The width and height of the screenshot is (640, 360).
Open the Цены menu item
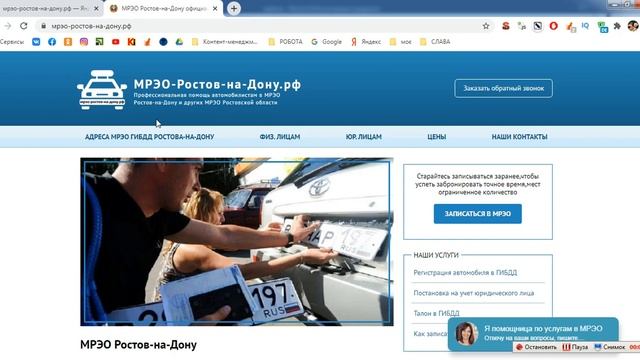click(x=436, y=137)
